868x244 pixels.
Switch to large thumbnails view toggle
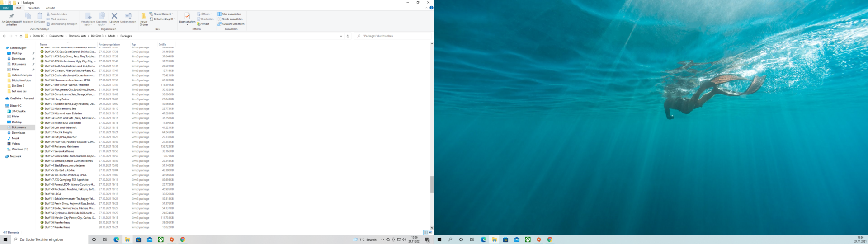[430, 232]
